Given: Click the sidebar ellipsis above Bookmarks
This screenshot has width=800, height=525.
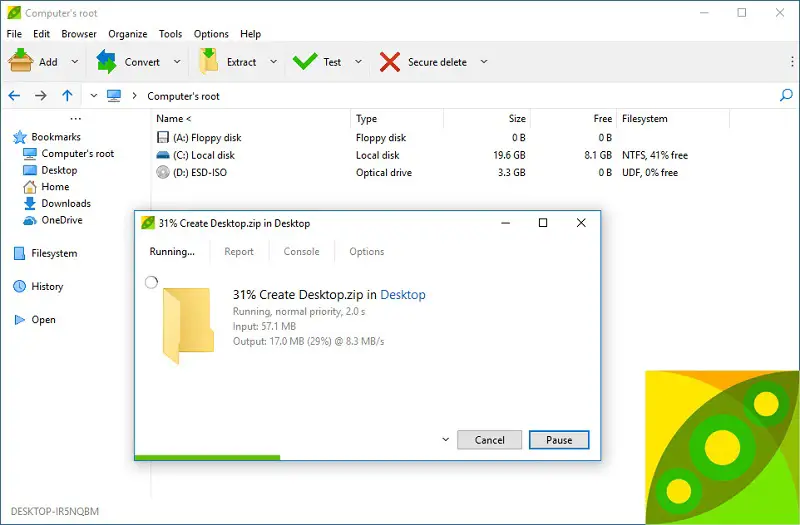Looking at the screenshot, I should 76,119.
